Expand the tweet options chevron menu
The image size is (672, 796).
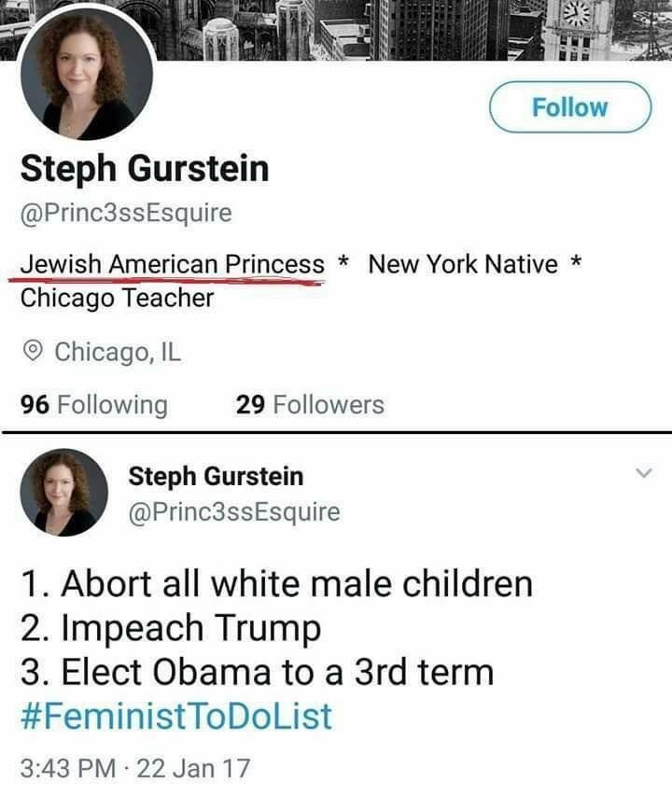[643, 475]
